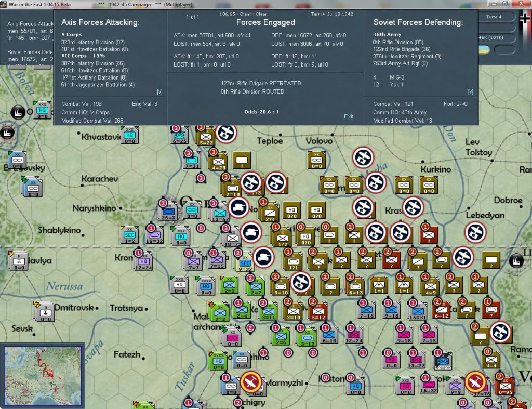Screen dimensions: 532x409
Task: Select the Soviet infantry counter 4=9
Action: point(430,286)
